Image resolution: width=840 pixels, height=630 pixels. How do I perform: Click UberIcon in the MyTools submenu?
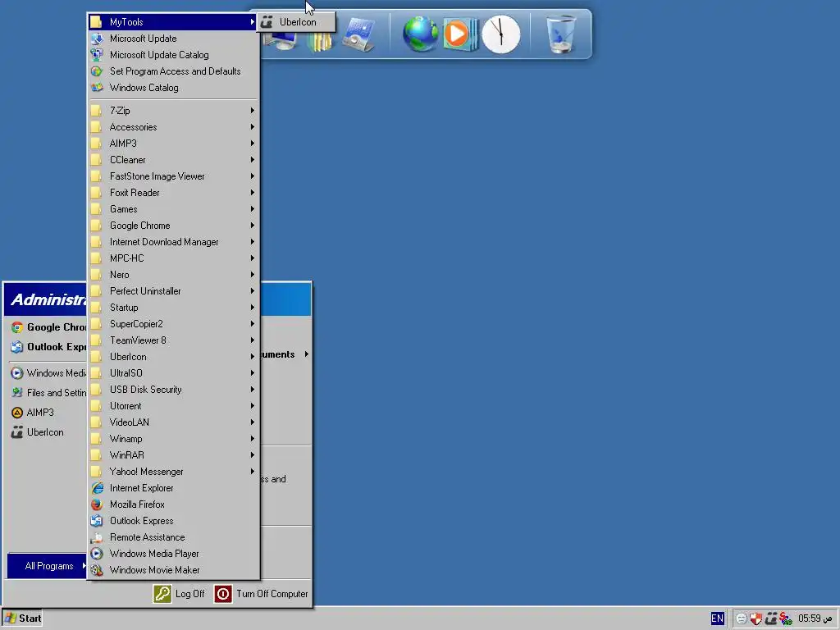(x=296, y=22)
